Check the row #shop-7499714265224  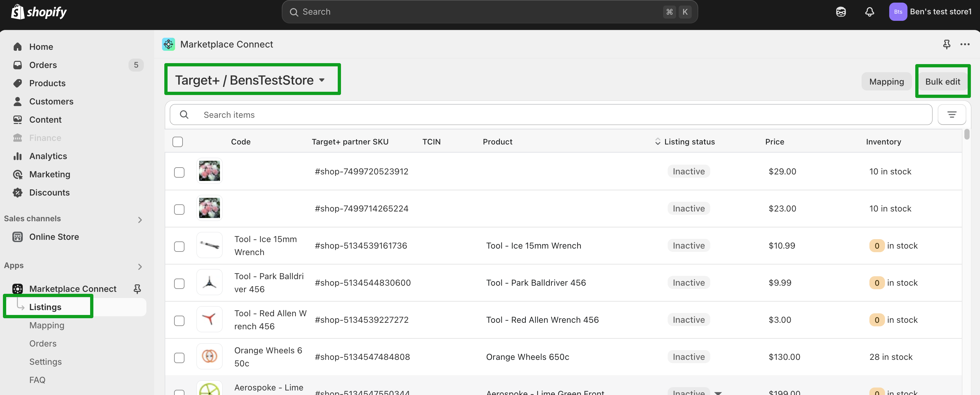[x=179, y=209]
